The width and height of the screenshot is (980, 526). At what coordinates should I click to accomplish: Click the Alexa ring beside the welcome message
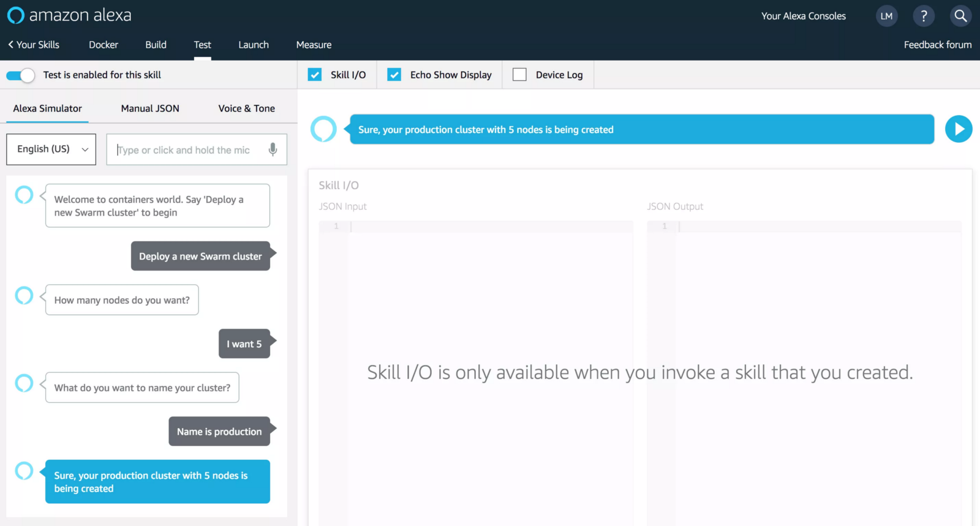[24, 195]
